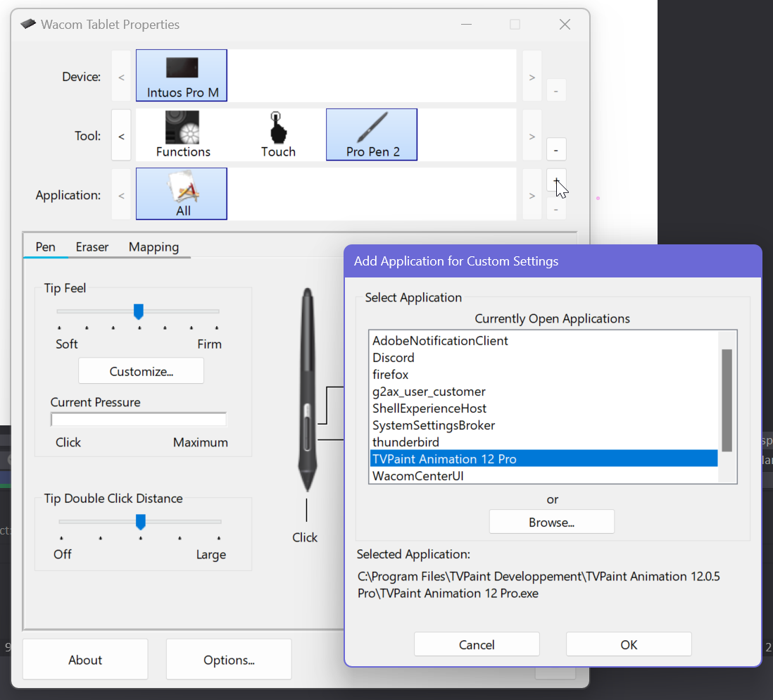
Task: Select TVPaint Animation 12 Pro entry
Action: [x=543, y=458]
